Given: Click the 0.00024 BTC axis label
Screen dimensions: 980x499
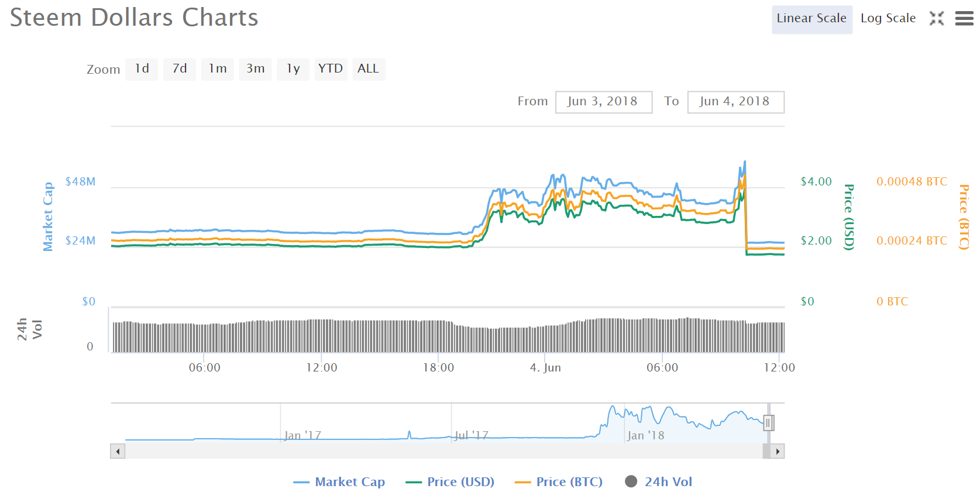Looking at the screenshot, I should coord(912,241).
